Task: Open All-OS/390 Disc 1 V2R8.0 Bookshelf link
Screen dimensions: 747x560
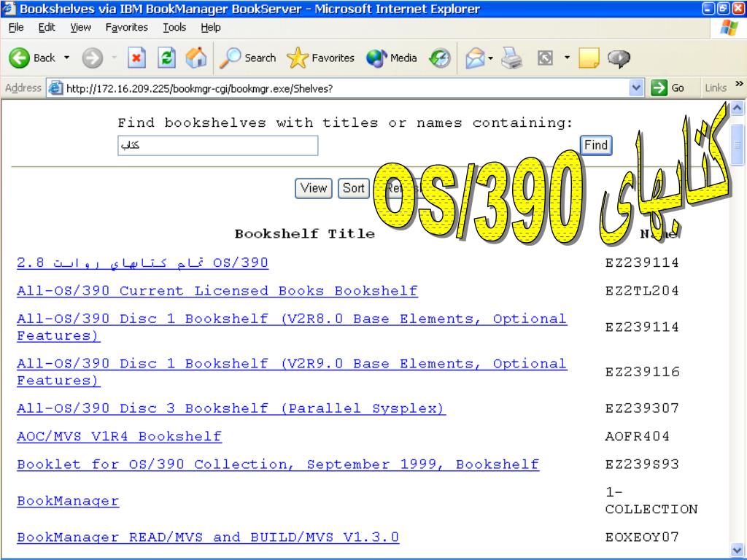Action: [x=292, y=327]
